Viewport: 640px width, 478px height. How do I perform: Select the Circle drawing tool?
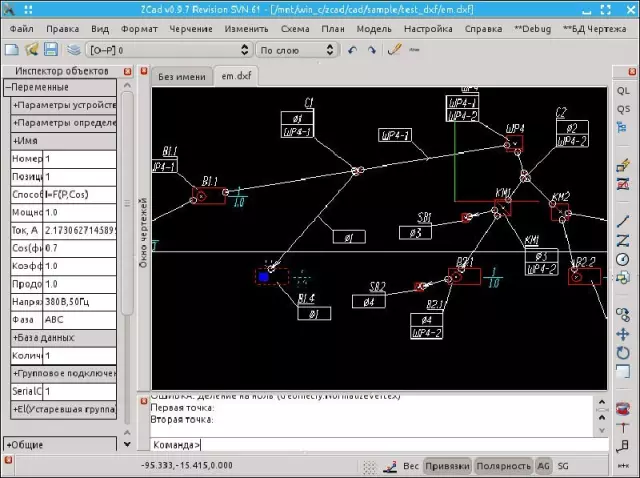[x=623, y=260]
